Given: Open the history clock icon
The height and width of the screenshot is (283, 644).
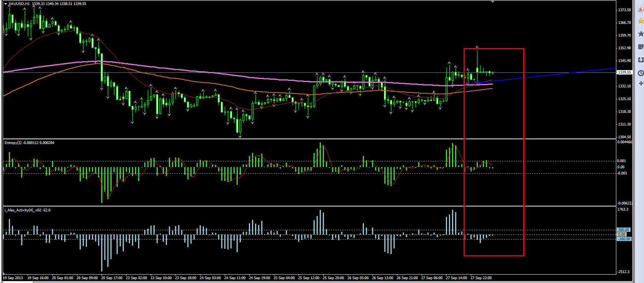Looking at the screenshot, I should [x=641, y=73].
